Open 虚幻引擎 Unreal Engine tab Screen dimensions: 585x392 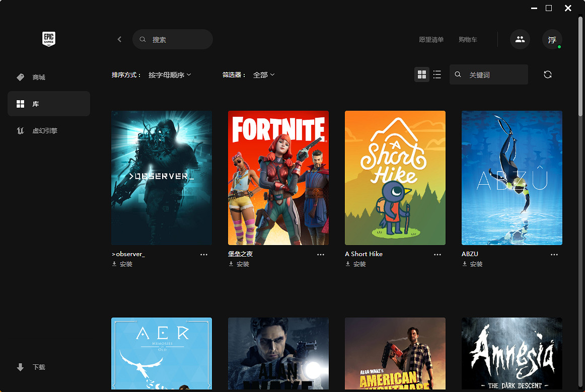pyautogui.click(x=44, y=131)
